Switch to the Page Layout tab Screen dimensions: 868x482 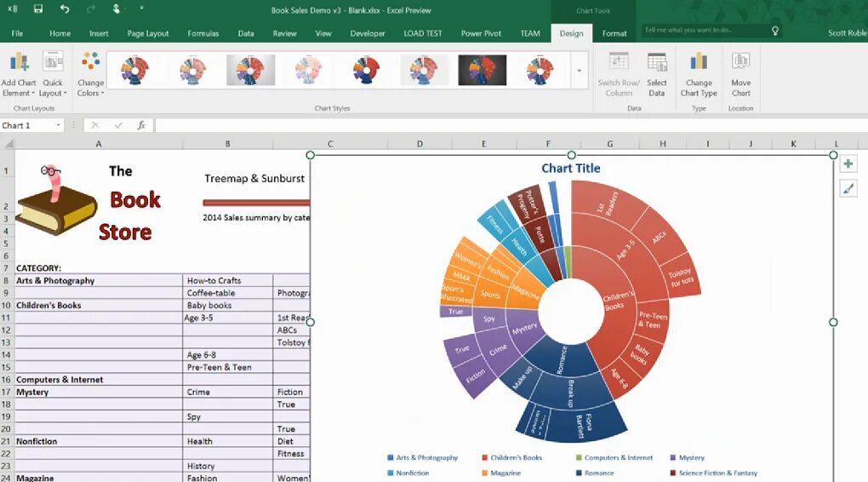pyautogui.click(x=148, y=33)
